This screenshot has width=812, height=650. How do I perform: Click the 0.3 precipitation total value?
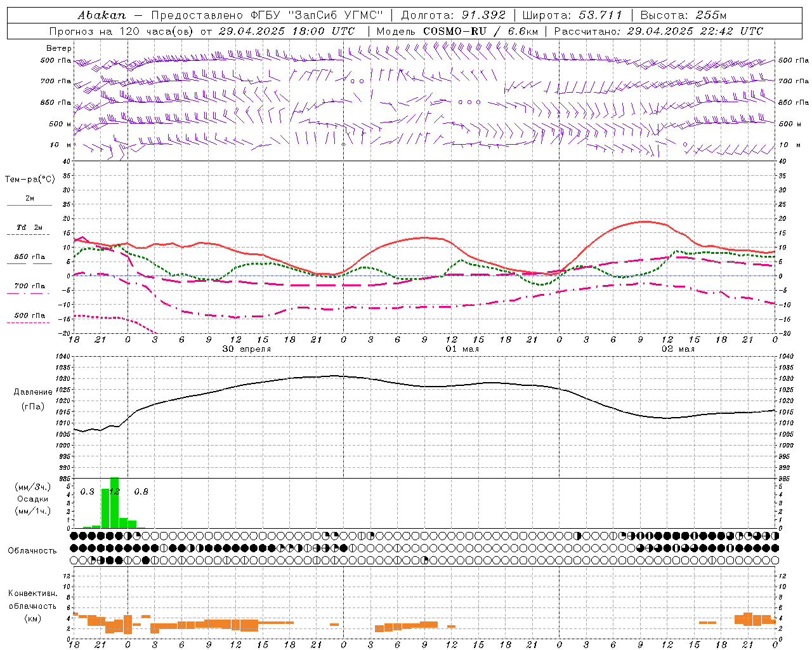pos(88,492)
